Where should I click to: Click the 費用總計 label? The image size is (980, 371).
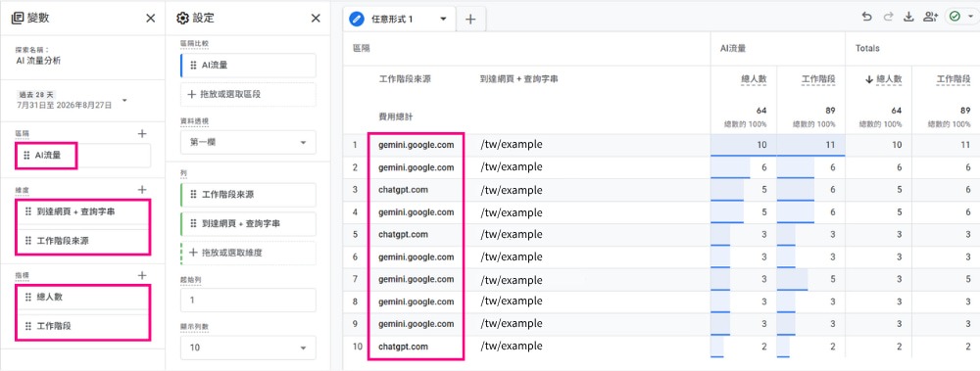coord(396,116)
